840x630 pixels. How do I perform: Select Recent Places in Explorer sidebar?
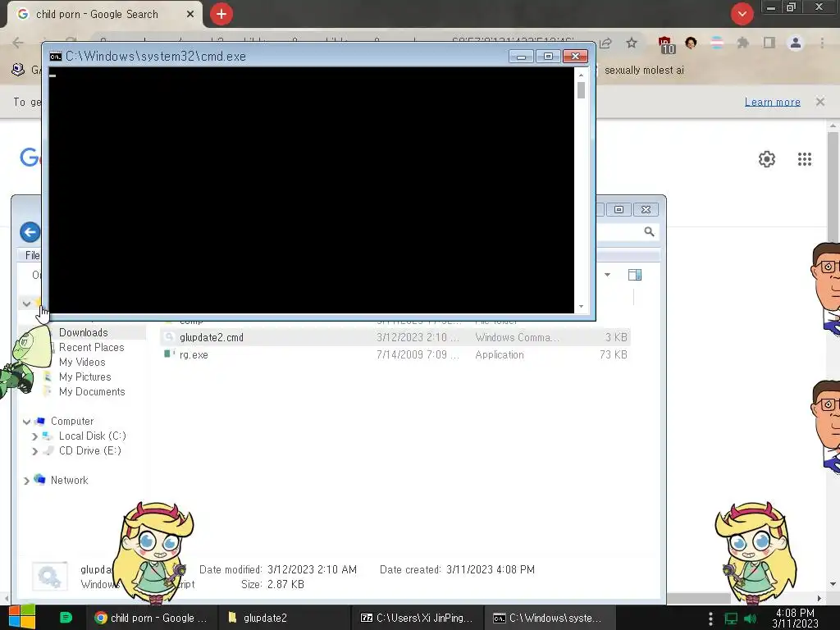(92, 347)
